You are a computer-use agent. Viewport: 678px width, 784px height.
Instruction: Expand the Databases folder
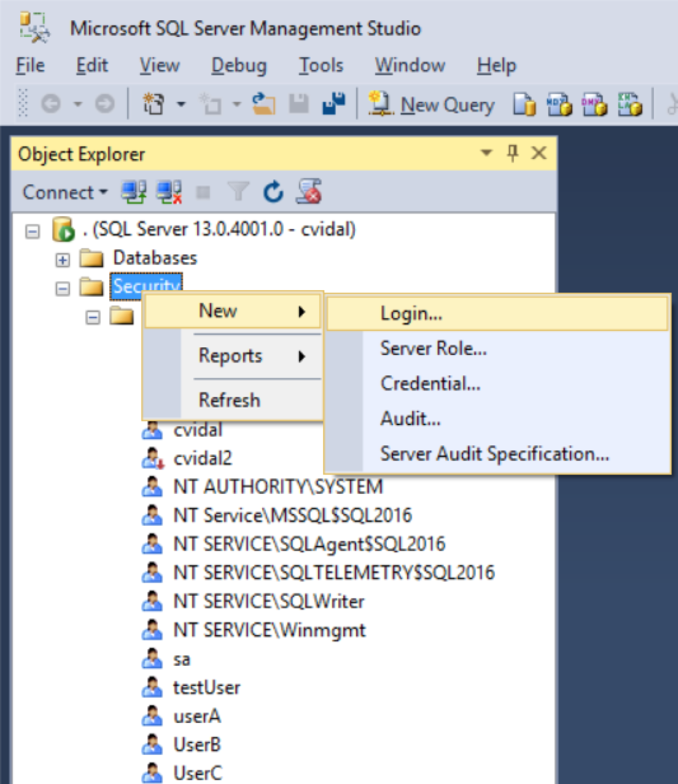[x=62, y=260]
